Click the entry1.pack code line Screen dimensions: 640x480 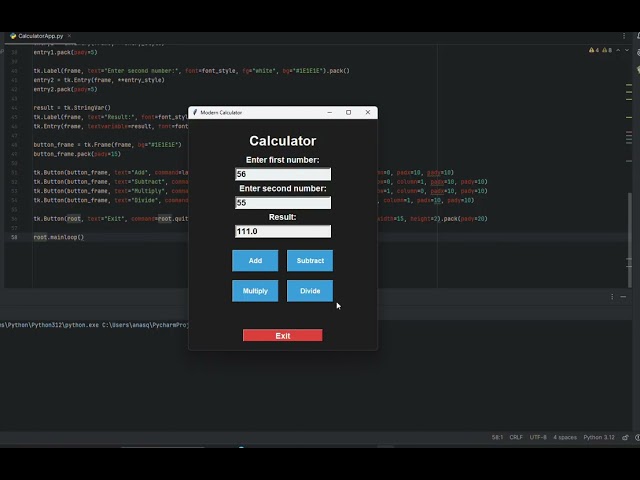click(x=65, y=52)
